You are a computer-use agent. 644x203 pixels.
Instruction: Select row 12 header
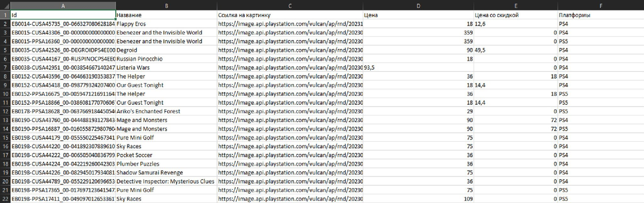click(x=5, y=111)
